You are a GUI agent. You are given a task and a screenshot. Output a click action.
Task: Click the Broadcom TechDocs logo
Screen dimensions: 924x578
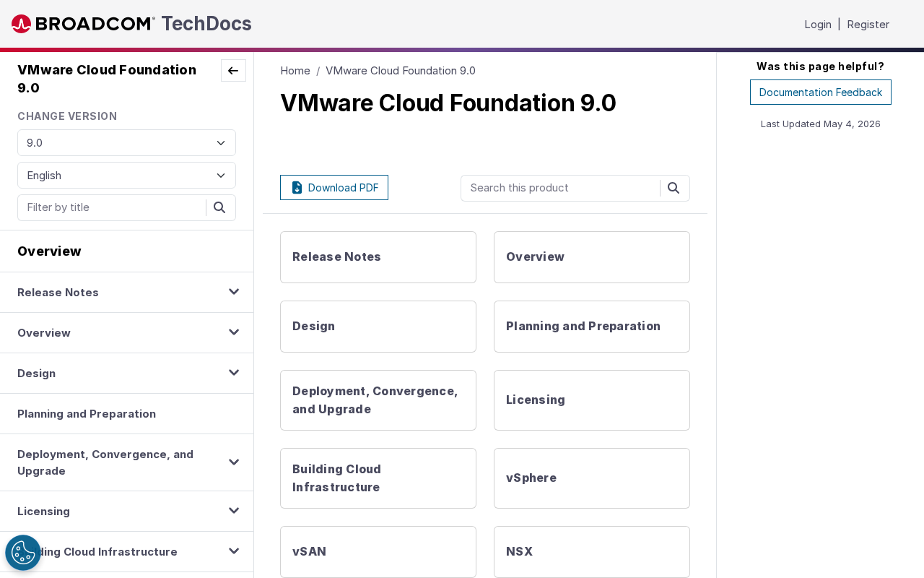click(x=131, y=24)
